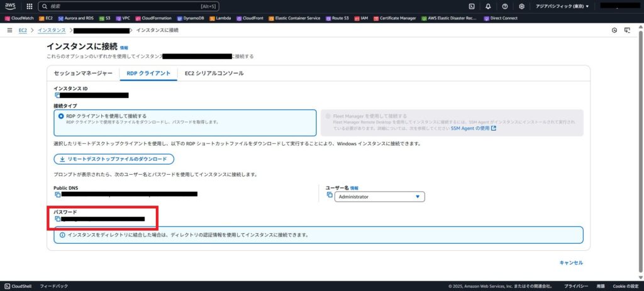Click the remote desktop file download button

114,160
